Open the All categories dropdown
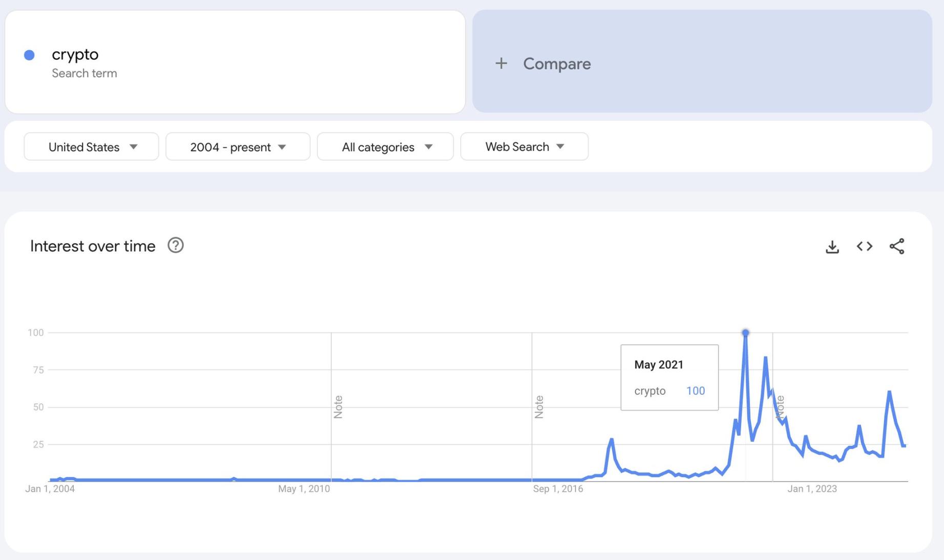 [x=385, y=147]
